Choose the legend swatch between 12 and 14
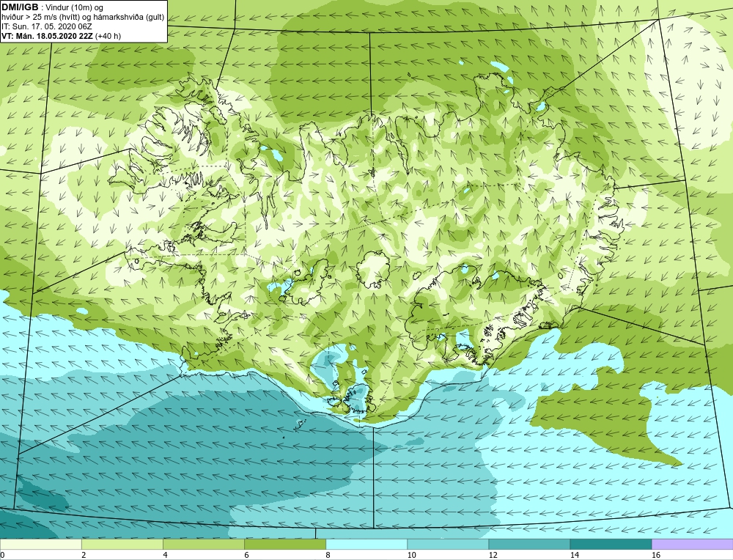 529,544
